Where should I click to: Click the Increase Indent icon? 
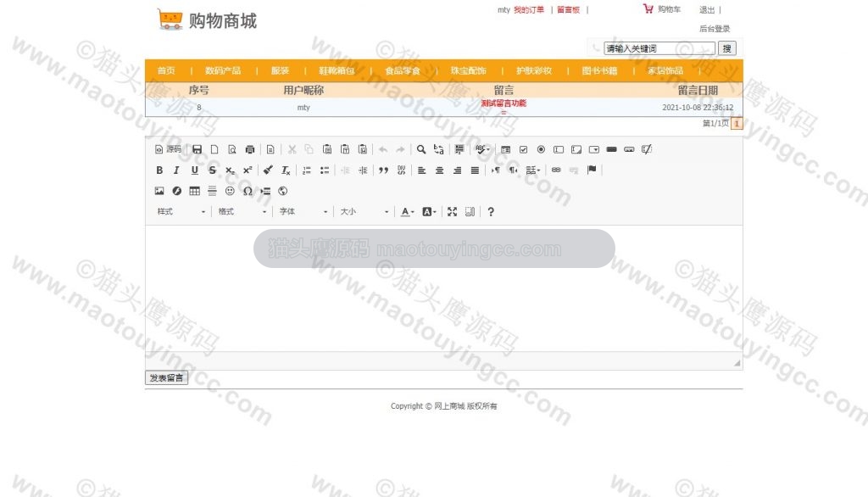(x=363, y=170)
